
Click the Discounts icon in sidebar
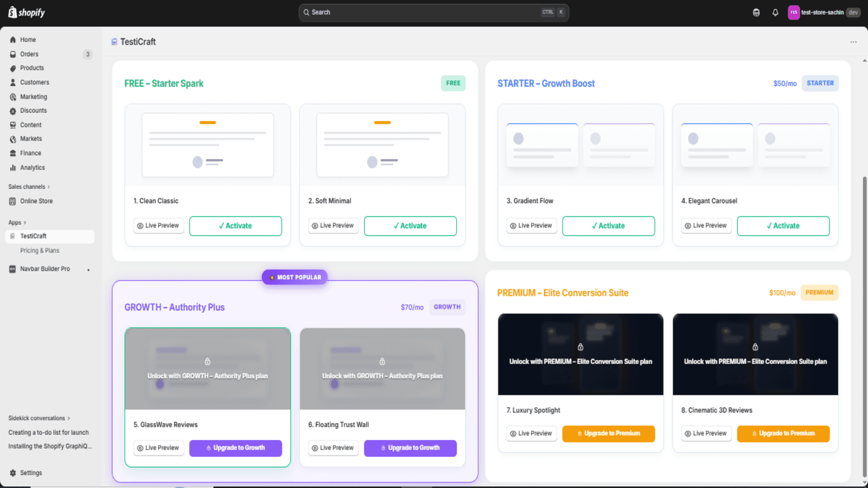(x=13, y=111)
